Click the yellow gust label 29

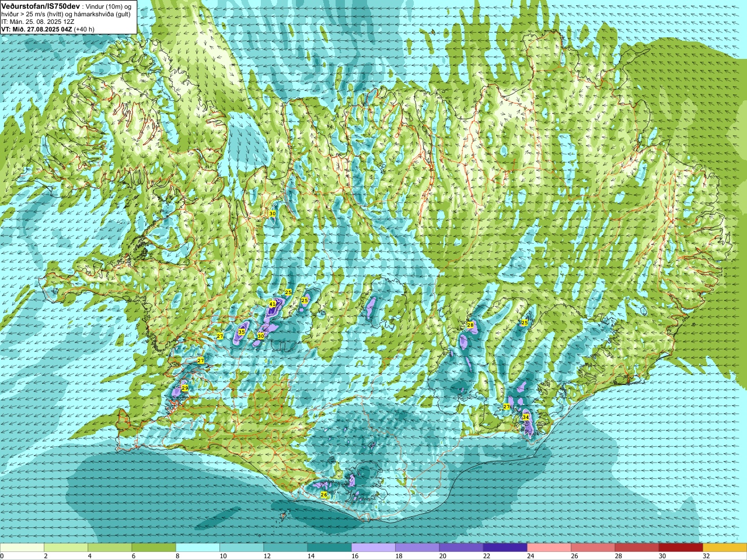pyautogui.click(x=185, y=388)
